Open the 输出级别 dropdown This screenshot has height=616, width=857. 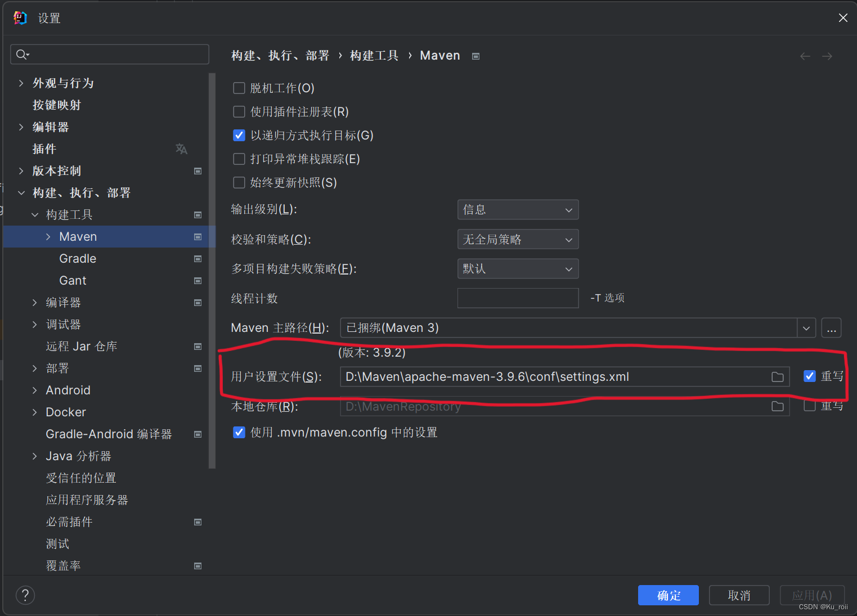coord(517,209)
